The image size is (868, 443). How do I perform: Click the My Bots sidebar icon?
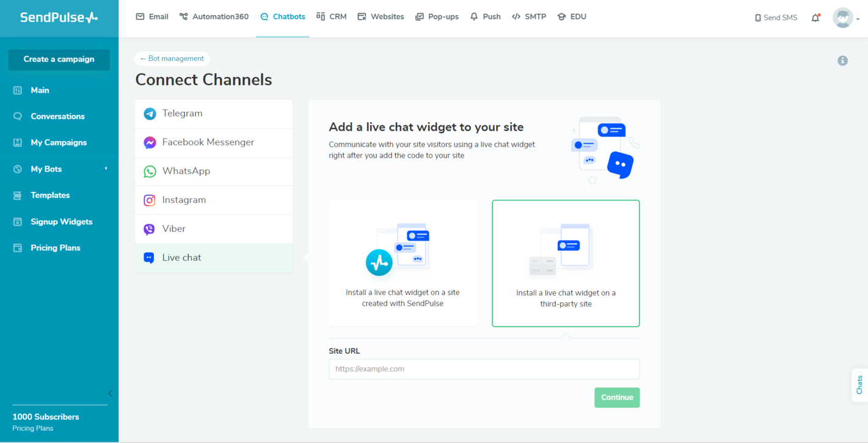pos(18,169)
